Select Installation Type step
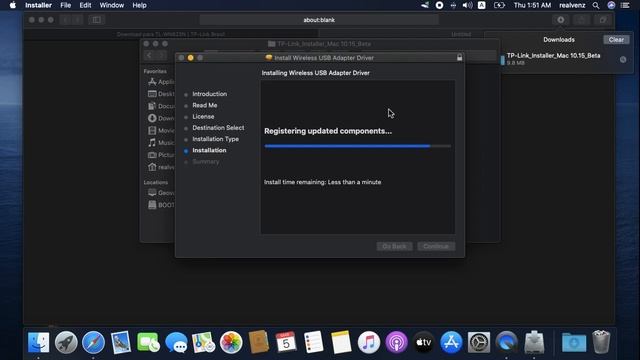The width and height of the screenshot is (640, 360). coord(215,139)
